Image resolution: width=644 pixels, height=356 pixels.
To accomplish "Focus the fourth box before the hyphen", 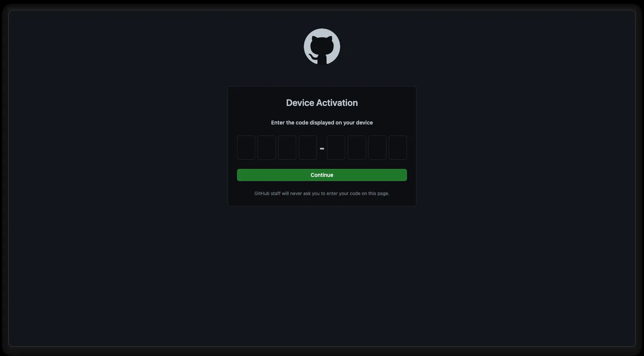I will 308,148.
